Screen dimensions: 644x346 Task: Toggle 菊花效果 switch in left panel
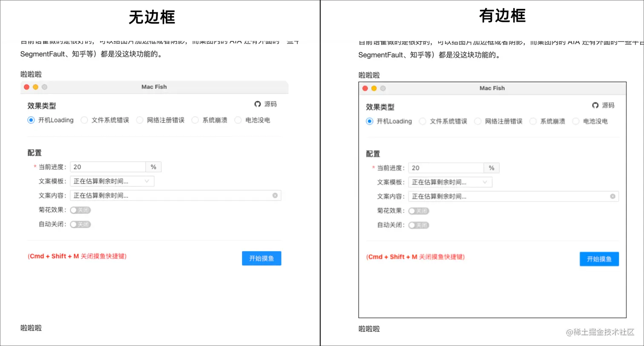point(80,210)
